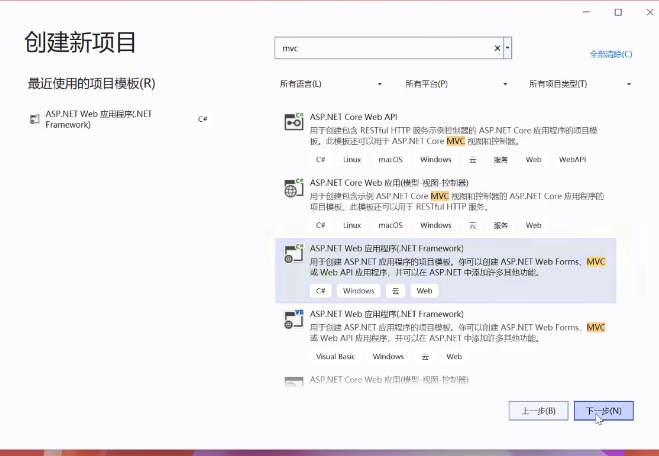The image size is (659, 456).
Task: Click the recent template icon in left list
Action: 34,119
